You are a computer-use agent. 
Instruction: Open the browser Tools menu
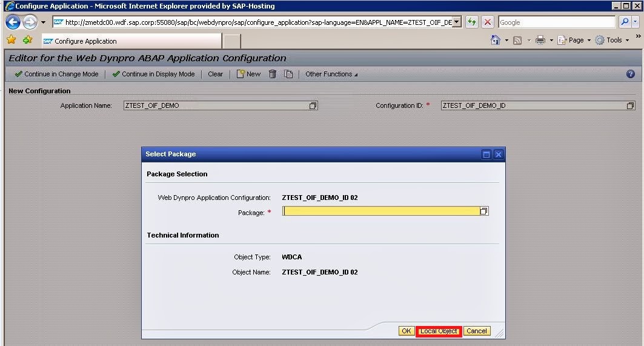tap(614, 40)
